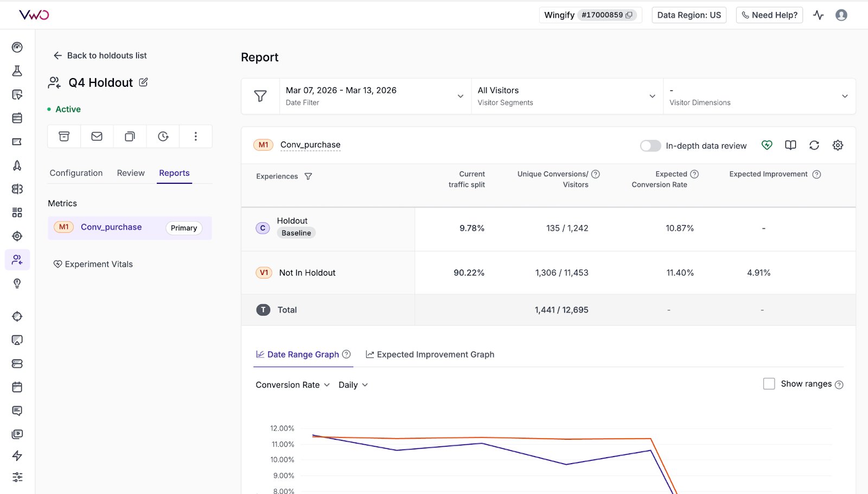
Task: Open the book guide icon in report header
Action: point(790,145)
